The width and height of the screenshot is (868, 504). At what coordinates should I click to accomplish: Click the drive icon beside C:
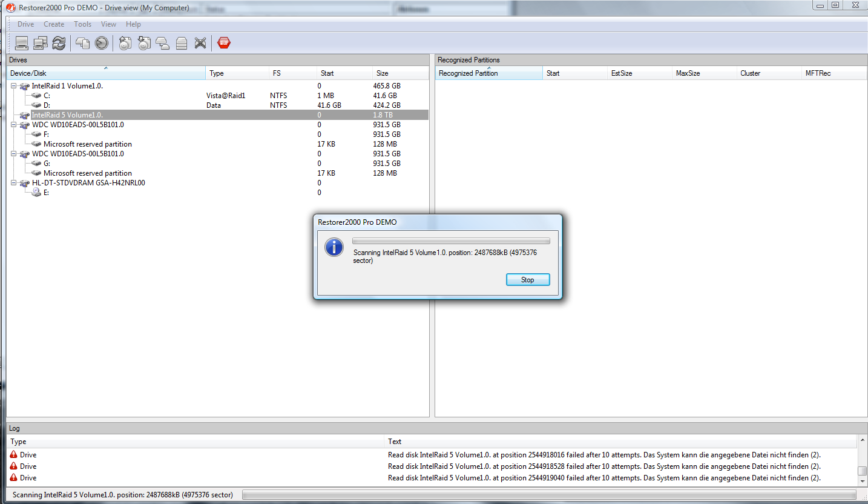36,96
